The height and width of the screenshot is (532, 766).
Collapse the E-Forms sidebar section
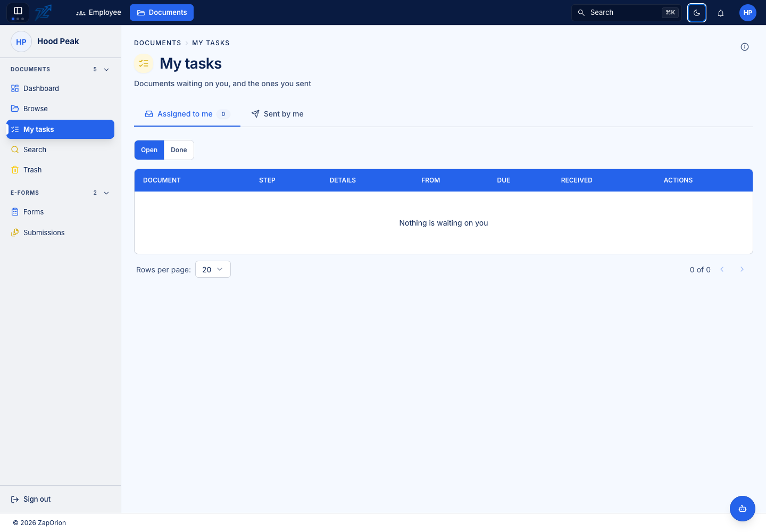[x=106, y=193]
